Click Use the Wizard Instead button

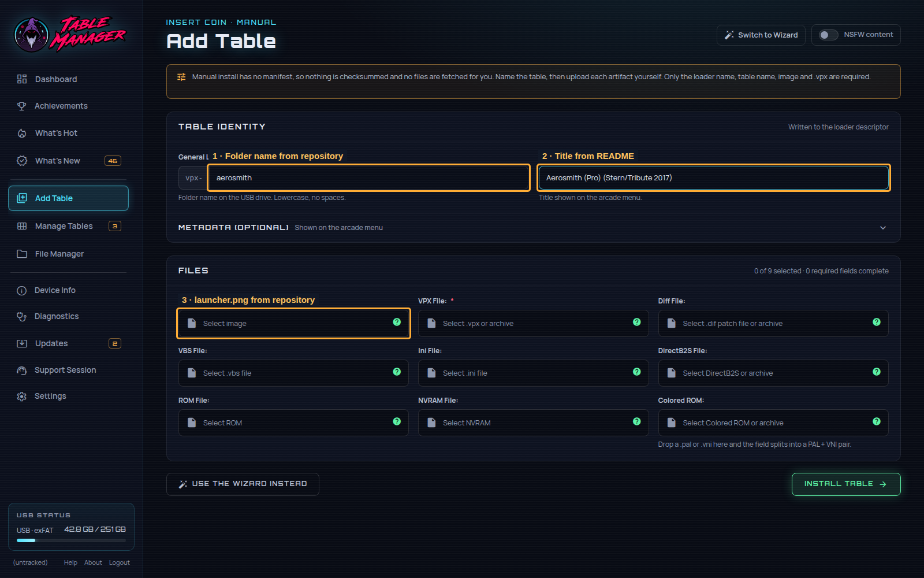coord(243,484)
